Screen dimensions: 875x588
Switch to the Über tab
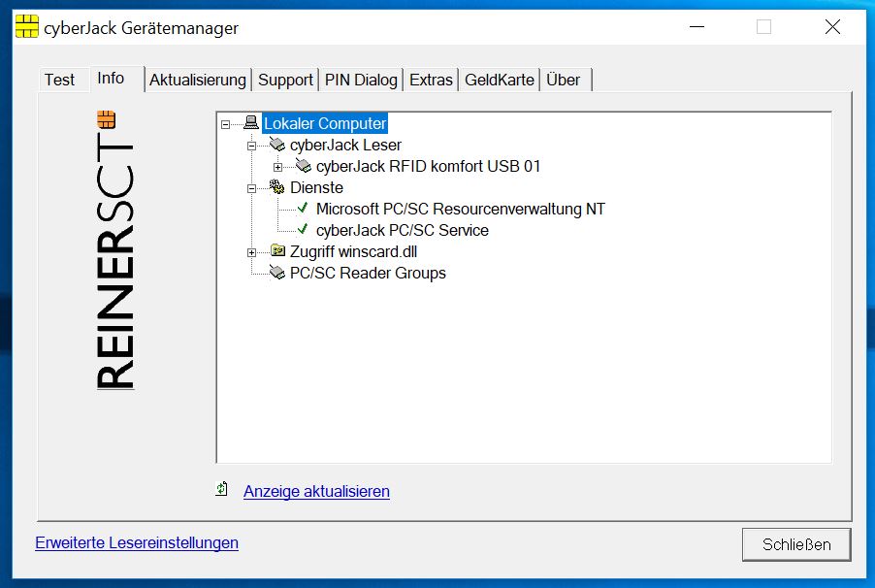click(x=566, y=80)
